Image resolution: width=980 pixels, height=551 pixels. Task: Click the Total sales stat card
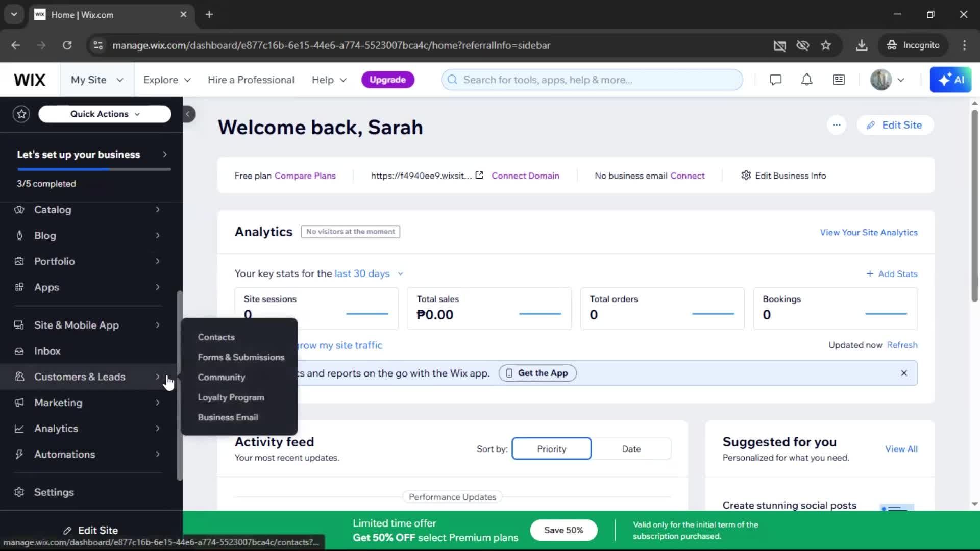click(x=489, y=308)
